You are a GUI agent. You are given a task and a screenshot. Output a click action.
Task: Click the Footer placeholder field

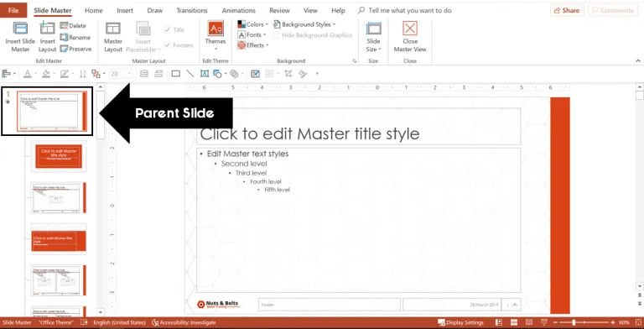tap(330, 305)
